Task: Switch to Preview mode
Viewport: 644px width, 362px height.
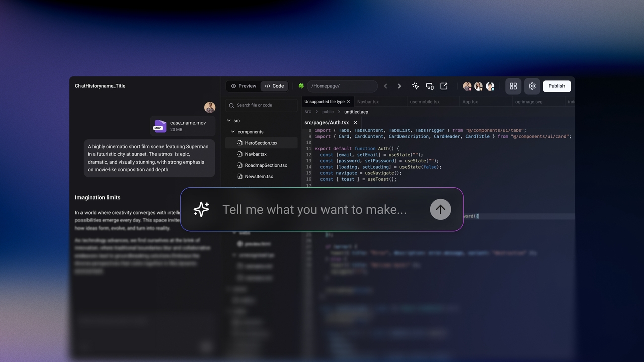Action: [244, 86]
